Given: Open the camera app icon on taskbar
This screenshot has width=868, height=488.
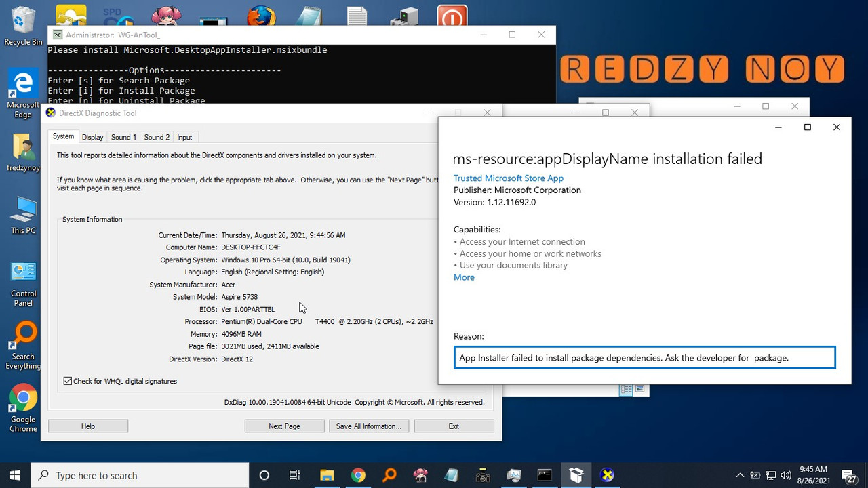Looking at the screenshot, I should (x=483, y=475).
